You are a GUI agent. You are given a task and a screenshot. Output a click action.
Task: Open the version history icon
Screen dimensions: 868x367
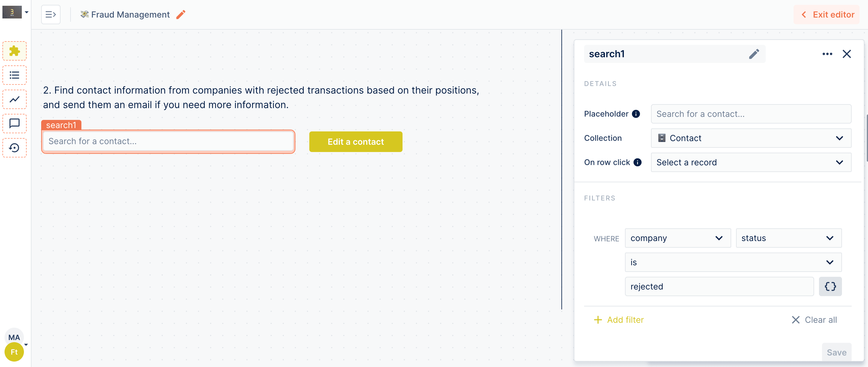point(15,147)
